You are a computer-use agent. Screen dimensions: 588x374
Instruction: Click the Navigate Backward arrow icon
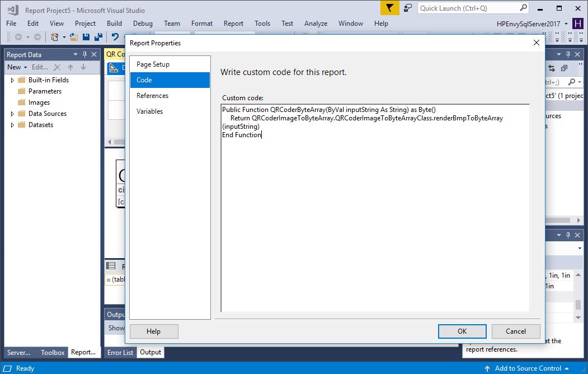tap(19, 36)
